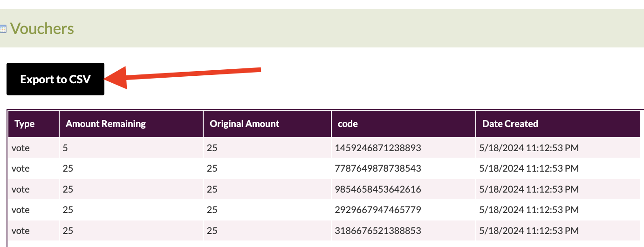Click the Amount Remaining value 5
The image size is (644, 247).
(65, 148)
